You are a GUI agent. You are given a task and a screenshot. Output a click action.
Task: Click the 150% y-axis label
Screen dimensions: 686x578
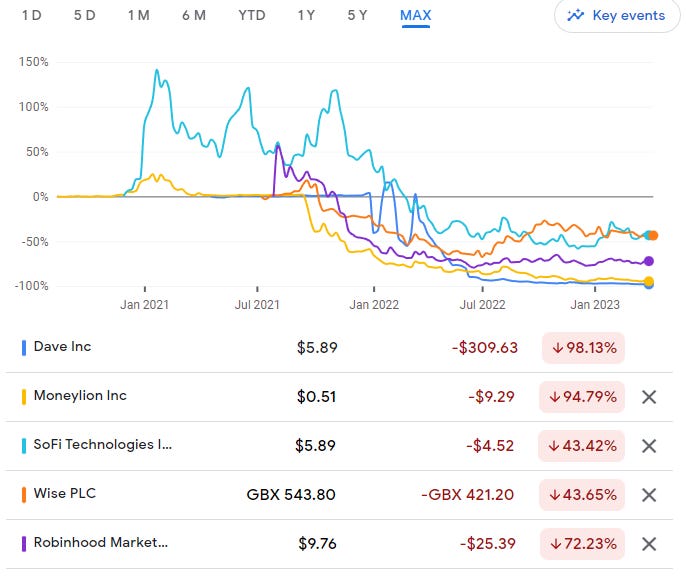pos(33,62)
